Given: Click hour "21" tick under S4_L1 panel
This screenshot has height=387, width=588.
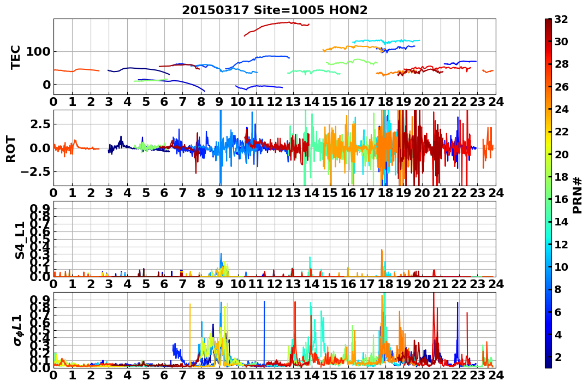Looking at the screenshot, I should (440, 284).
